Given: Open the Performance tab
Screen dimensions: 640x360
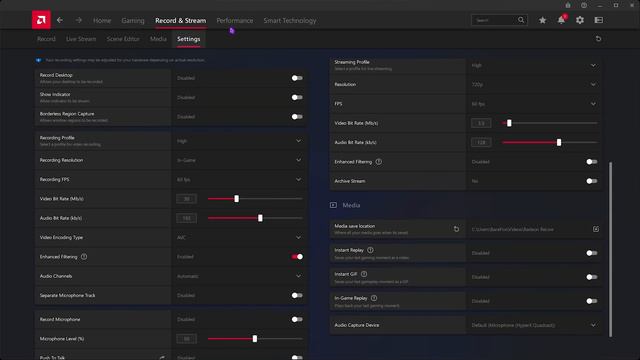Looking at the screenshot, I should point(235,20).
